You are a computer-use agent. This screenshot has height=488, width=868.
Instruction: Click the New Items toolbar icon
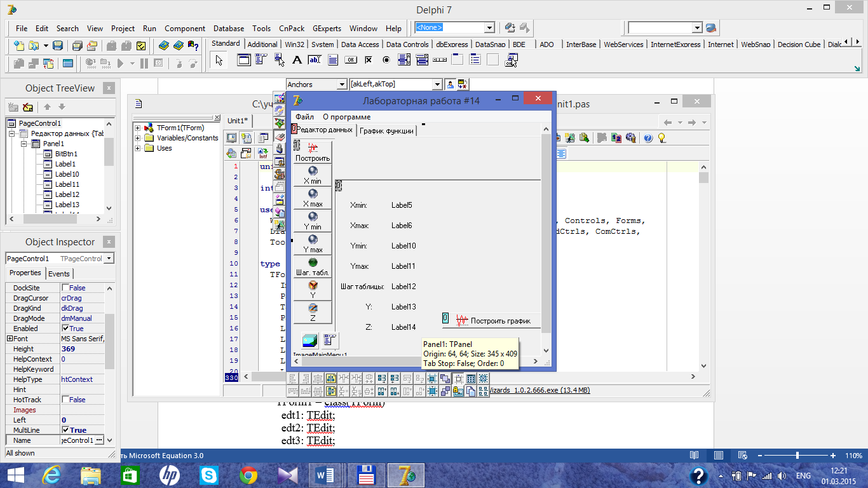[x=19, y=46]
